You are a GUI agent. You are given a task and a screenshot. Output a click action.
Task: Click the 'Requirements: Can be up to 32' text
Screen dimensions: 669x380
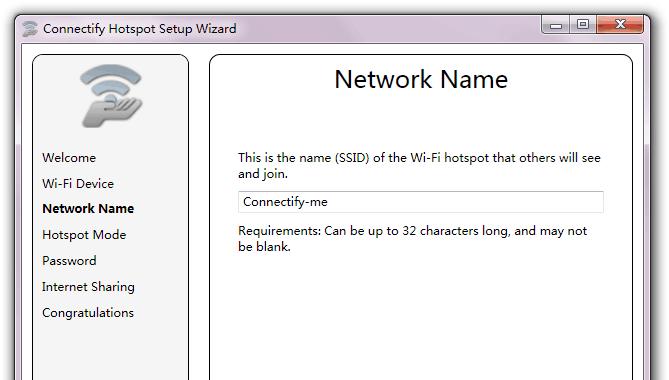[327, 231]
